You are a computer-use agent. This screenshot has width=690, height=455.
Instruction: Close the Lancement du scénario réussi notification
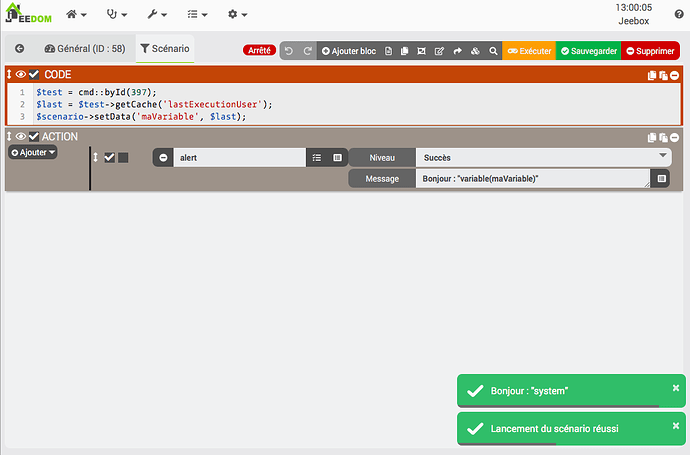point(676,426)
